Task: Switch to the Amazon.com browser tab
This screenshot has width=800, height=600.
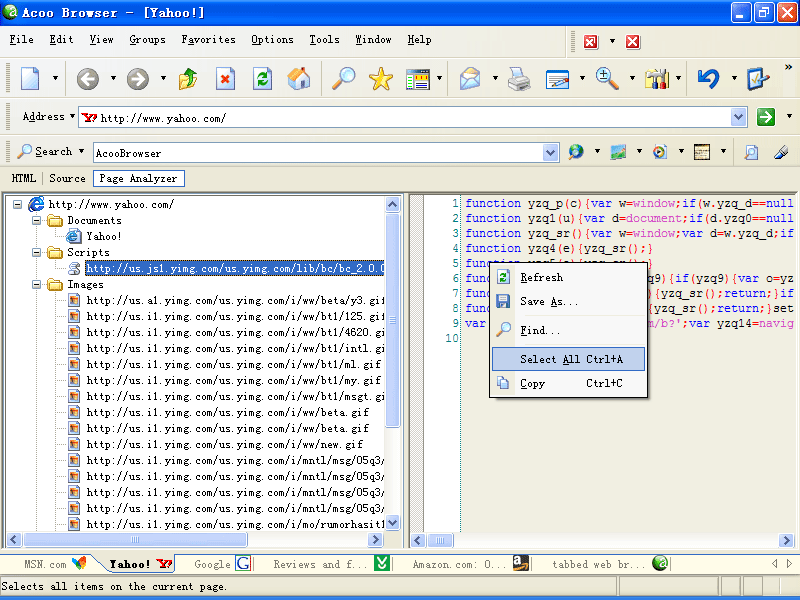Action: (x=470, y=564)
